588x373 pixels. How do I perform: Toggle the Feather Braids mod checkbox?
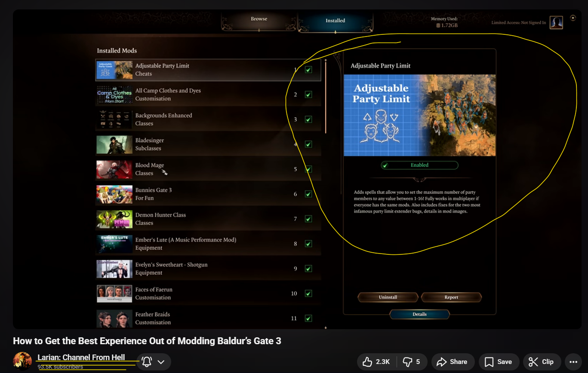(308, 318)
